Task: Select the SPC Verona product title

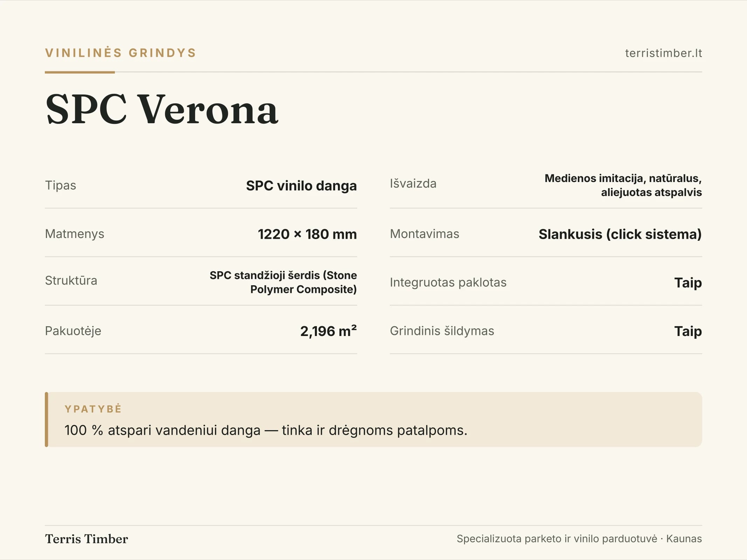Action: pyautogui.click(x=162, y=109)
